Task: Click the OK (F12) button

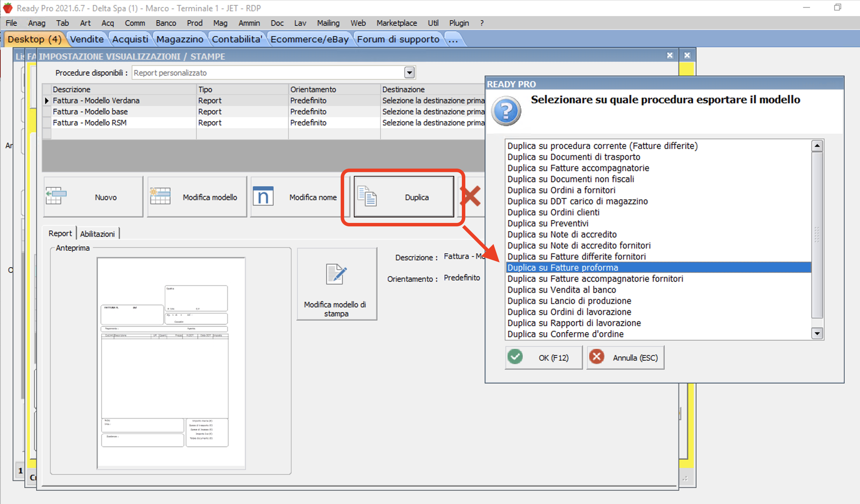Action: (x=544, y=358)
